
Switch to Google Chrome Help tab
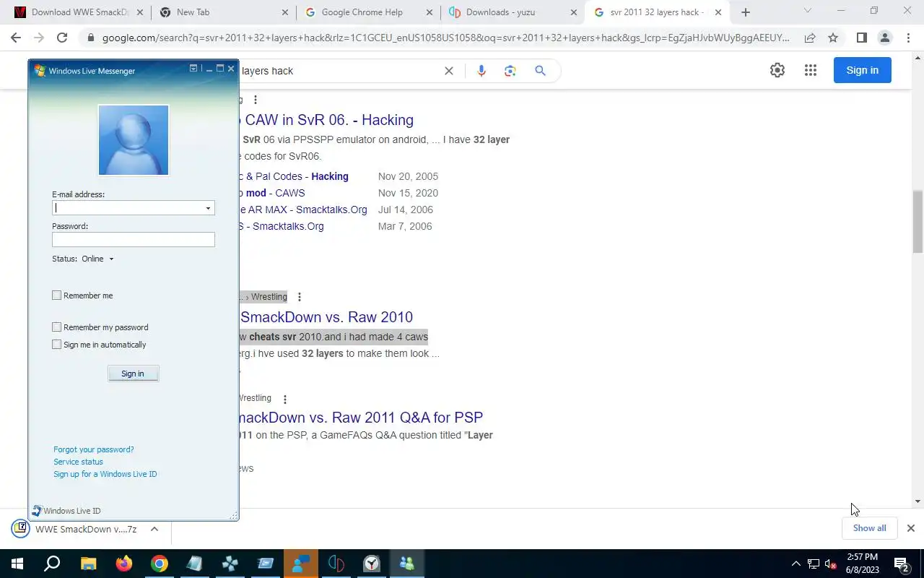368,12
